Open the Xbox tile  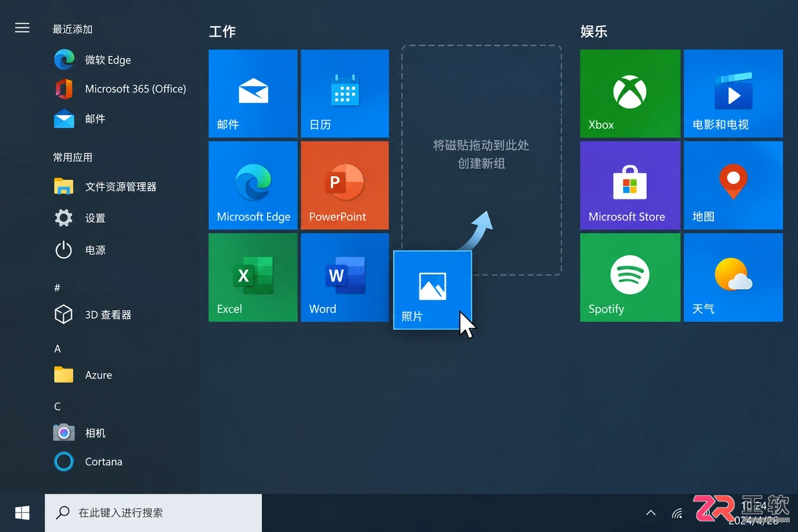point(630,94)
